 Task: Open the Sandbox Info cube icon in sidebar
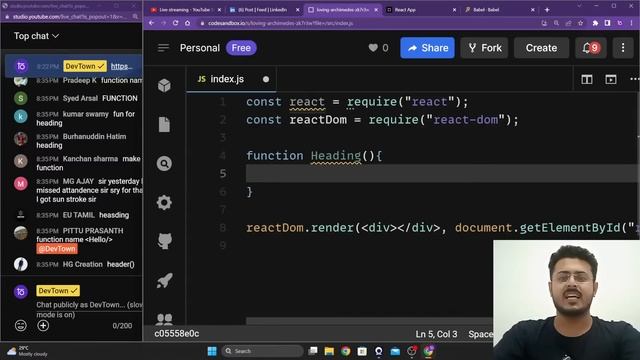click(x=164, y=85)
